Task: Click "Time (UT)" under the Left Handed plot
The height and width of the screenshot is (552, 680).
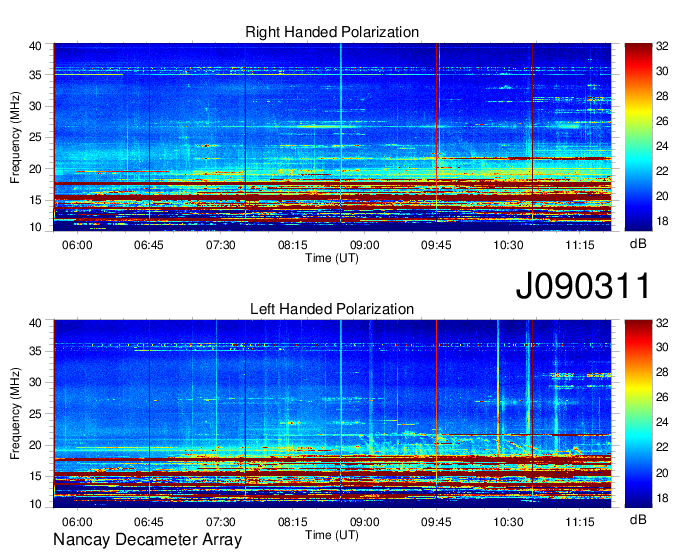Action: tap(332, 535)
